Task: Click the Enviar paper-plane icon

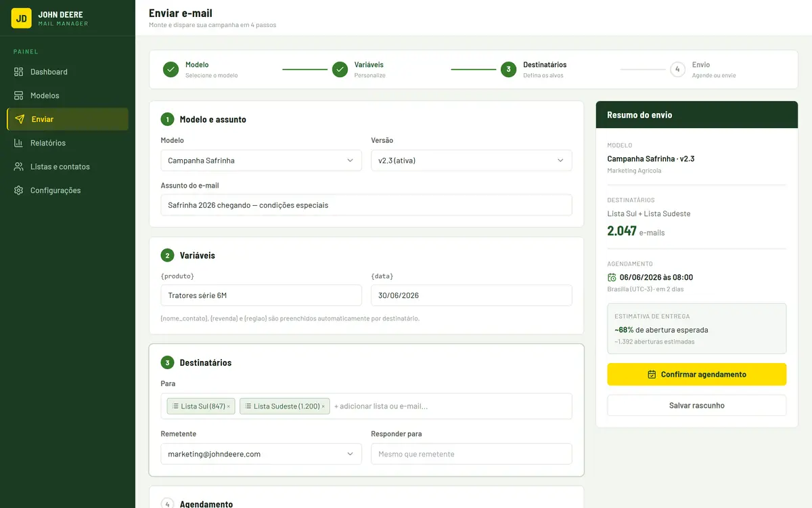Action: click(20, 119)
